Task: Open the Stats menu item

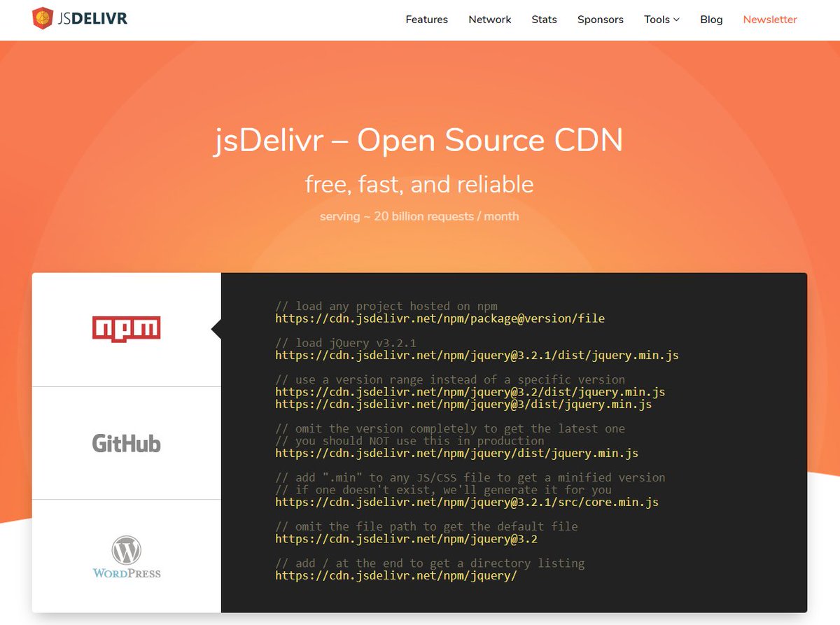Action: 544,20
